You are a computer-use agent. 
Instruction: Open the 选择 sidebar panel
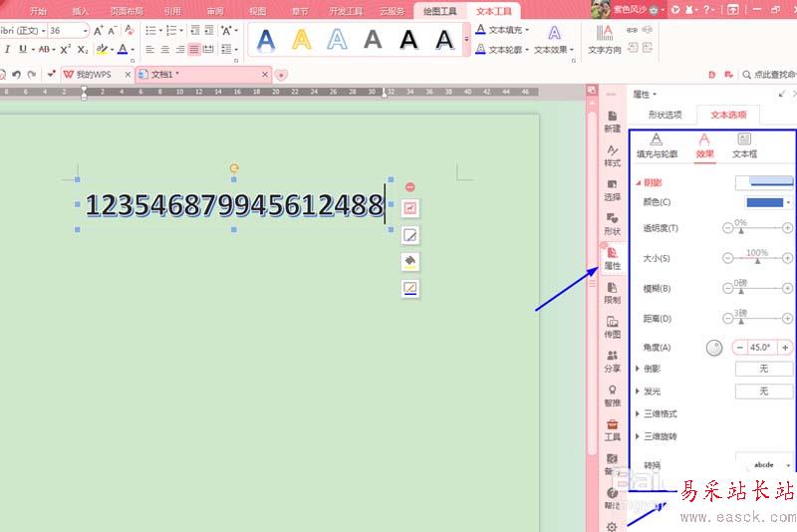(x=612, y=190)
